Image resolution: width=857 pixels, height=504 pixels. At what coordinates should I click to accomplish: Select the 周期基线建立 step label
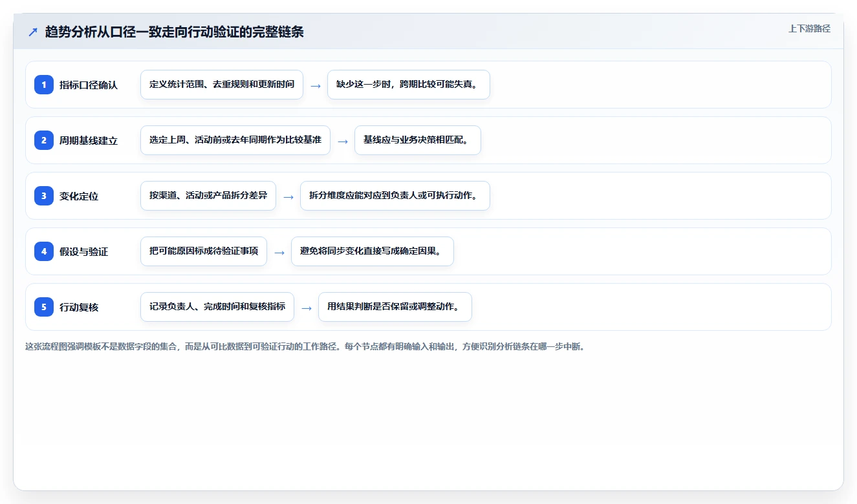click(x=89, y=140)
